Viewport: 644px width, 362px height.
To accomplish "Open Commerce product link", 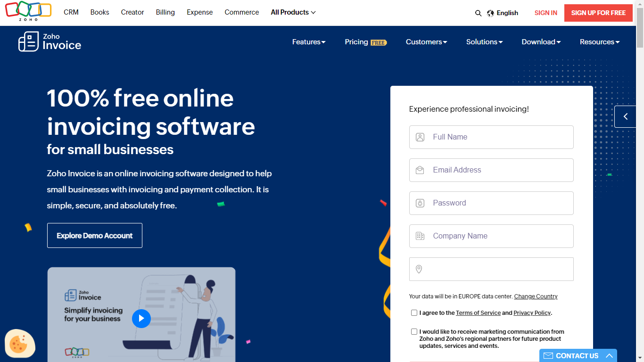I will point(242,12).
